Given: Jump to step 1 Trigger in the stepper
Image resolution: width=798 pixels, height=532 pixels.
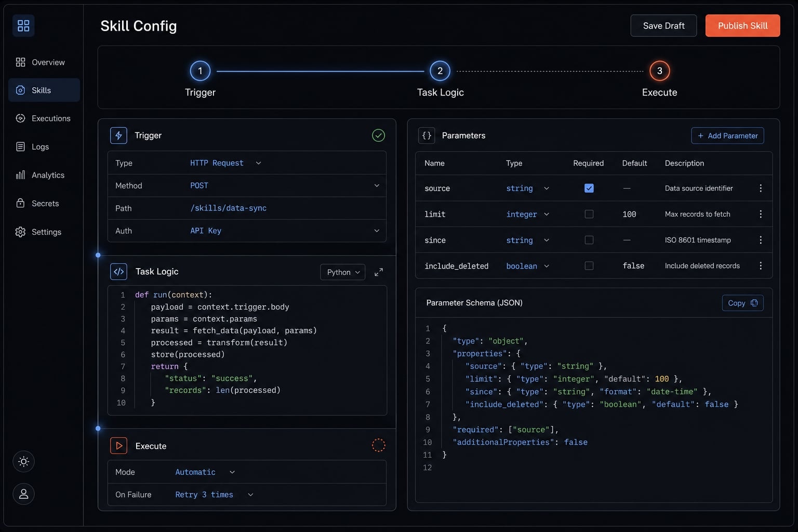Looking at the screenshot, I should (200, 71).
